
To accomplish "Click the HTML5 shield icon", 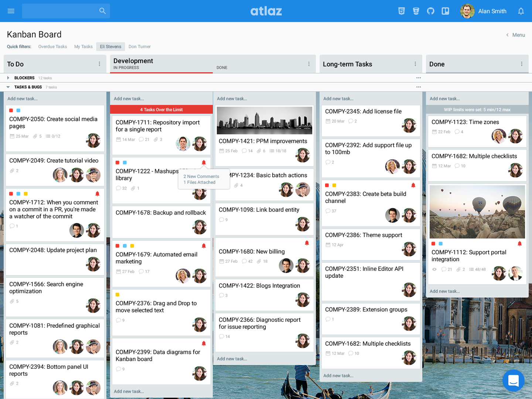I will pos(401,11).
